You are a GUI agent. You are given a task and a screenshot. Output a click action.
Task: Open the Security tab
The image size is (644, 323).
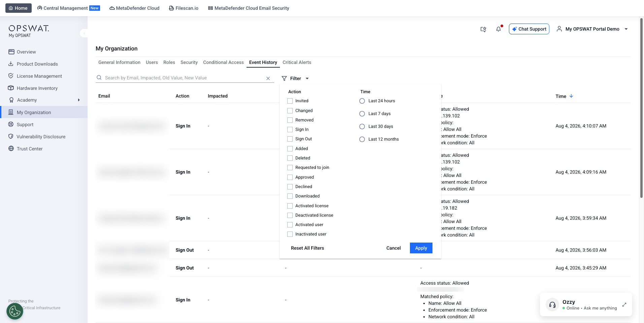click(x=189, y=62)
